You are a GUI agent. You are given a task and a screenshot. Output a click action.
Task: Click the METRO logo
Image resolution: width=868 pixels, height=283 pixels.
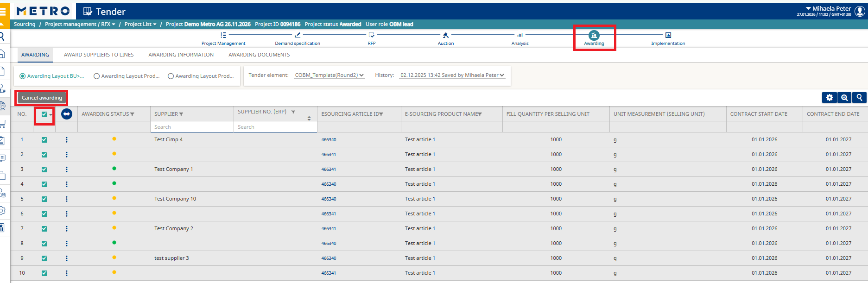(x=43, y=11)
